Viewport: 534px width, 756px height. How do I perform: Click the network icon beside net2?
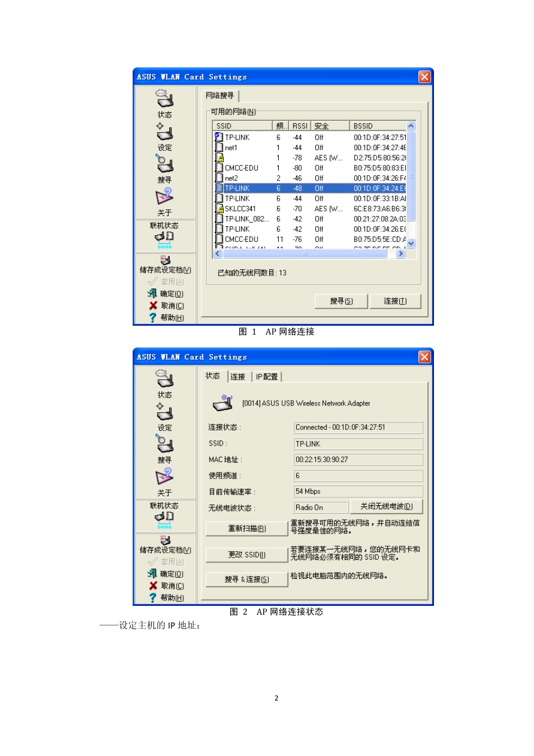pos(219,178)
